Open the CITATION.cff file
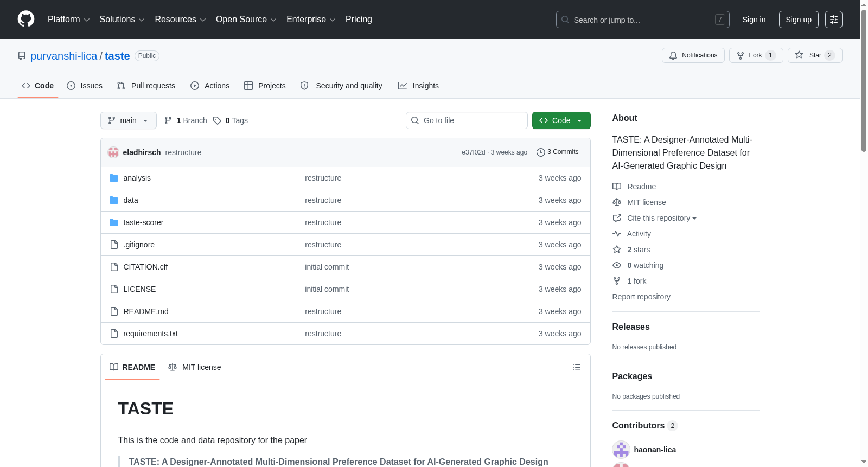The height and width of the screenshot is (467, 868). 145,267
